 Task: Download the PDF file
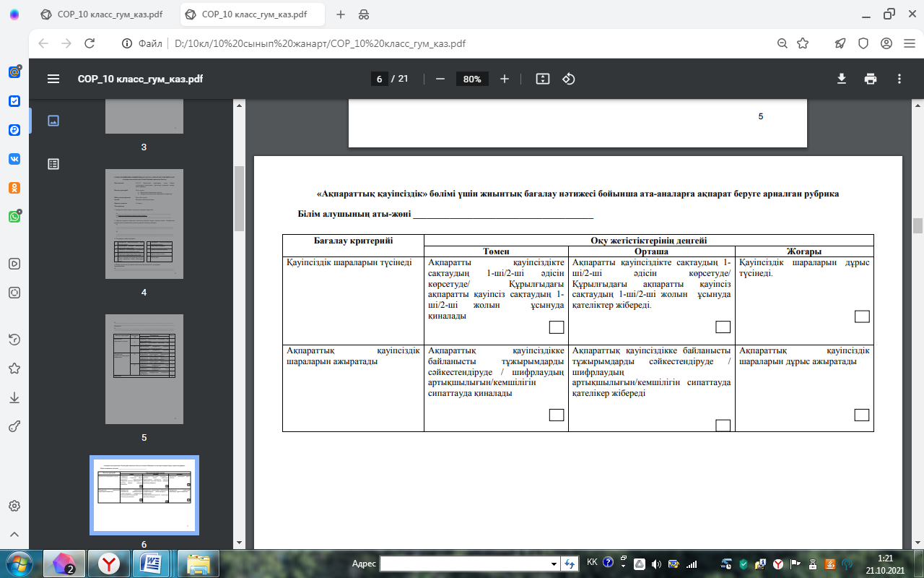click(x=842, y=79)
